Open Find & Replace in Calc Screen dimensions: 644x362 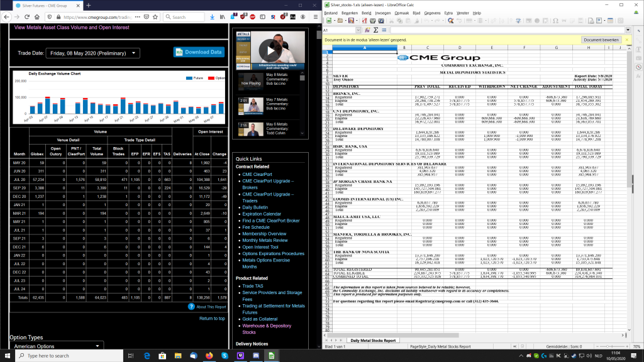coord(450,21)
